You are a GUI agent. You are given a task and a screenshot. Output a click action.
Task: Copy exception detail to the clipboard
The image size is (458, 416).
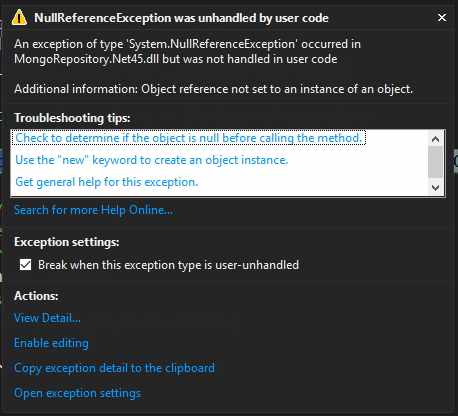[x=114, y=368]
